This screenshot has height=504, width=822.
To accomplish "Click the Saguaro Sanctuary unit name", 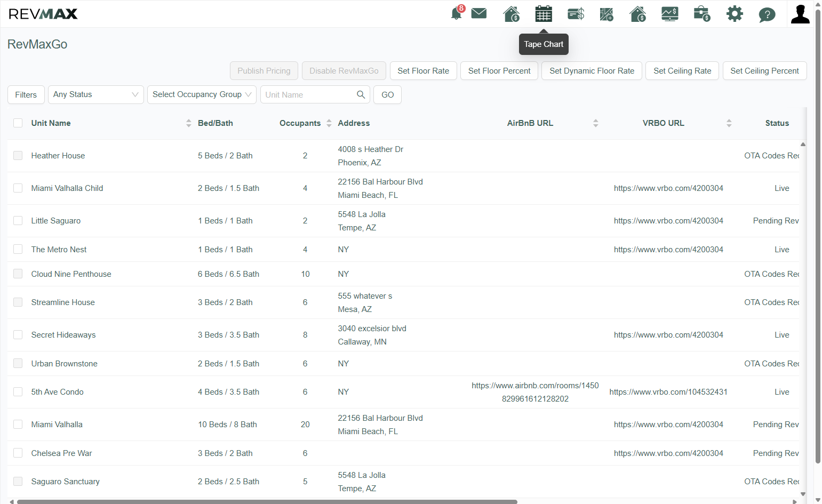I will point(66,482).
